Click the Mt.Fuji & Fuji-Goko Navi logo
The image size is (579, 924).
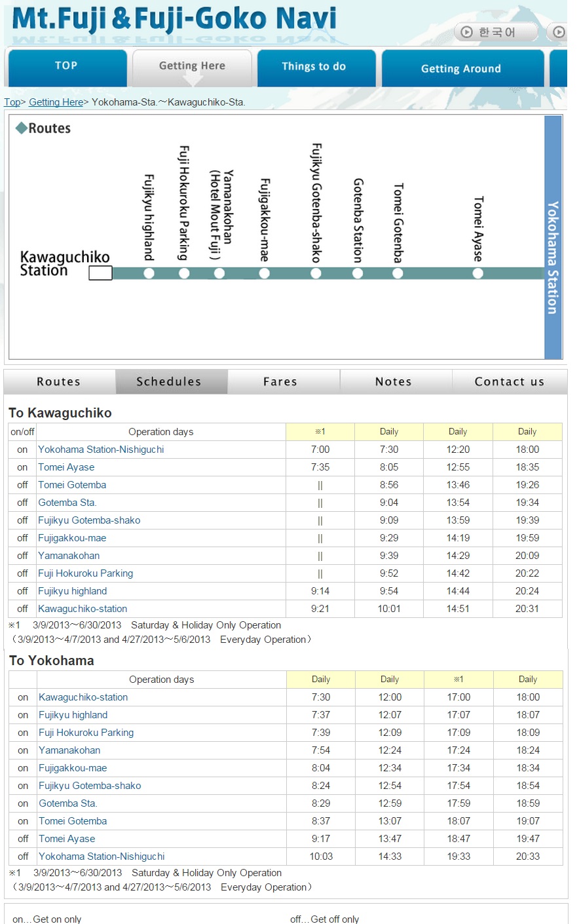pyautogui.click(x=174, y=20)
